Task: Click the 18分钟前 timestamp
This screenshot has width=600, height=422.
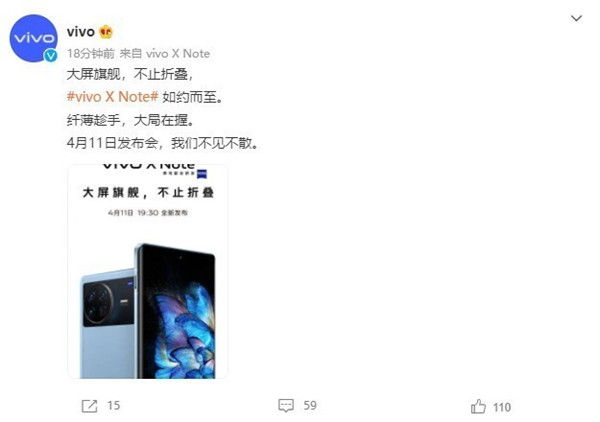Action: pyautogui.click(x=91, y=54)
